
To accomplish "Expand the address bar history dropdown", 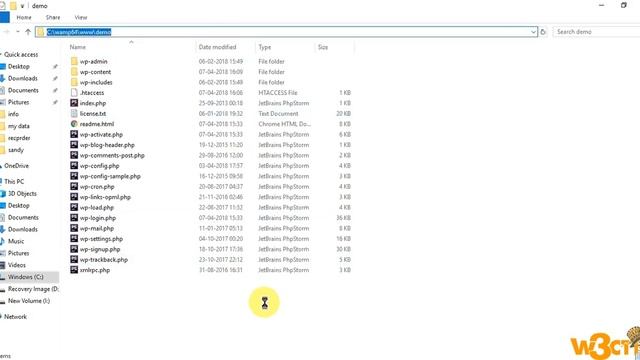I will pos(533,32).
